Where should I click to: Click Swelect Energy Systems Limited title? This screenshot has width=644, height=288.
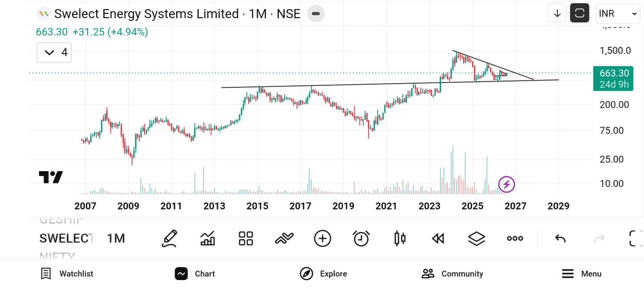(146, 14)
